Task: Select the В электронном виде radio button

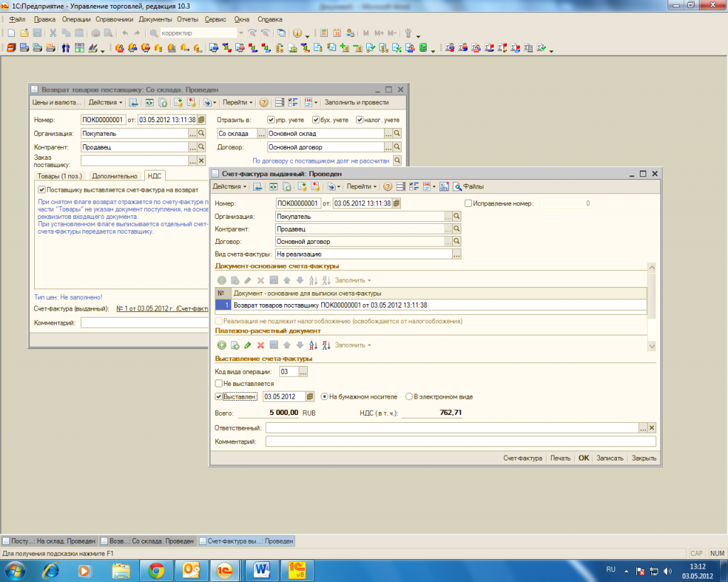Action: (x=409, y=397)
